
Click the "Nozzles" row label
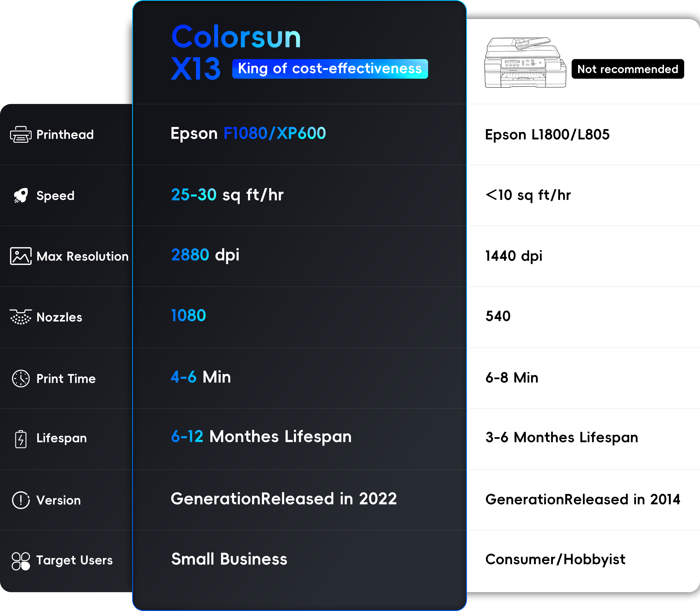click(59, 317)
